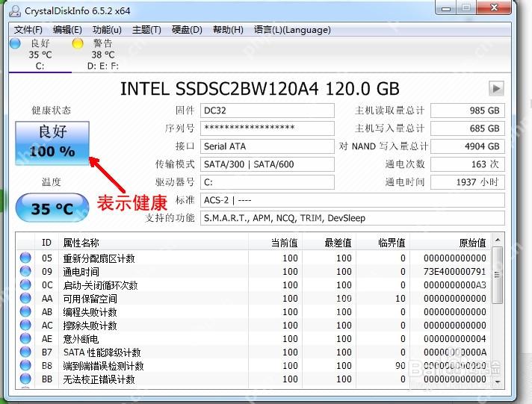The image size is (532, 404).
Task: Click the 主机写入量总计 value 685 GB
Action: coord(468,128)
